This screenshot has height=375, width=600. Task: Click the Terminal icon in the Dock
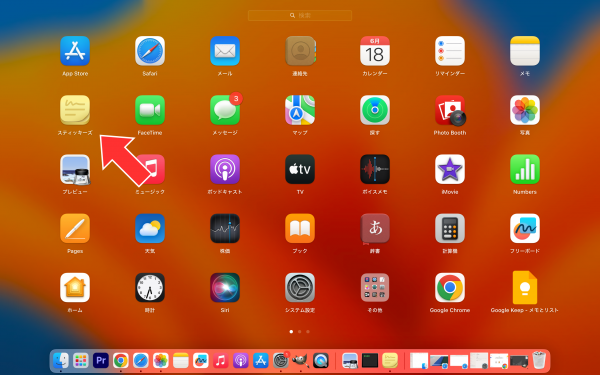pyautogui.click(x=370, y=360)
